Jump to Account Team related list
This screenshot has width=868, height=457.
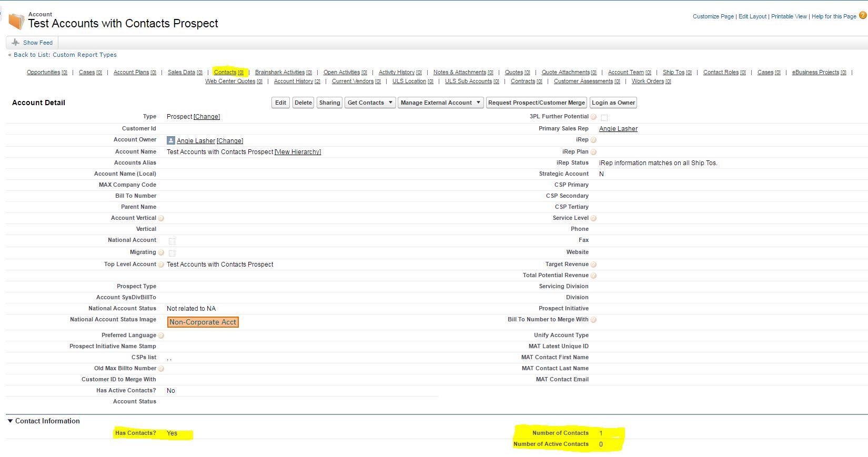630,73
